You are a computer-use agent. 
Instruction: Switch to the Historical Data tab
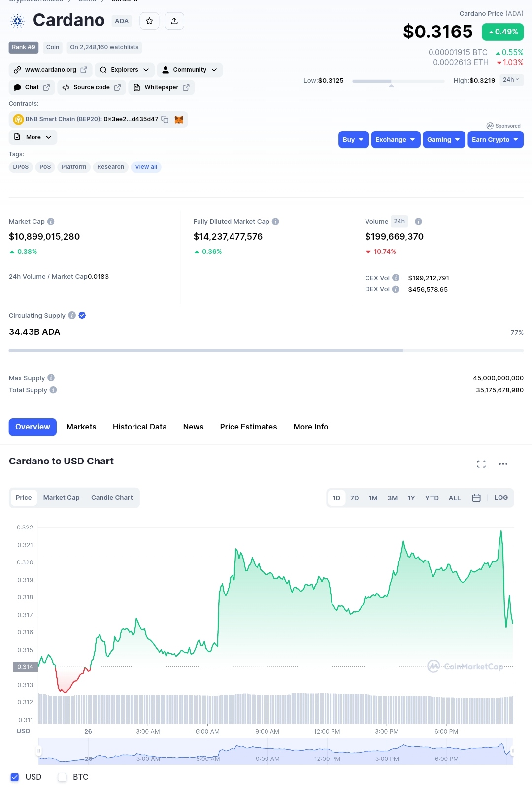pos(139,427)
